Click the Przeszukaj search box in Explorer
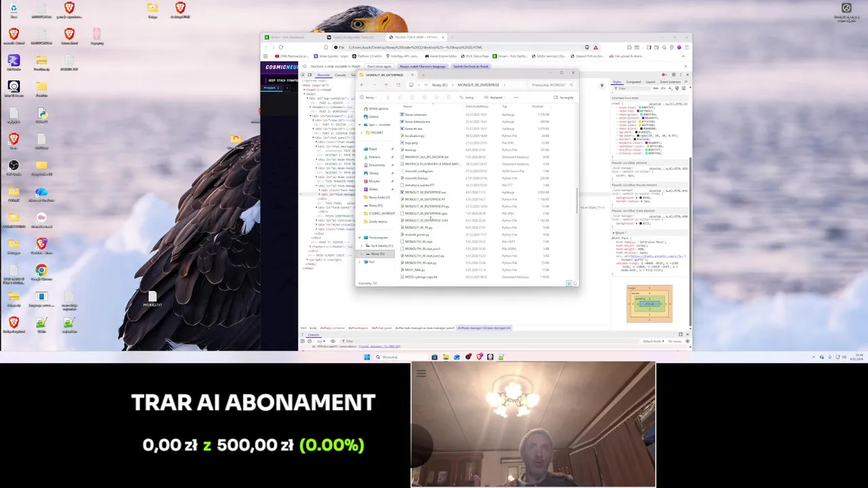Viewport: 868px width, 488px height. [551, 85]
